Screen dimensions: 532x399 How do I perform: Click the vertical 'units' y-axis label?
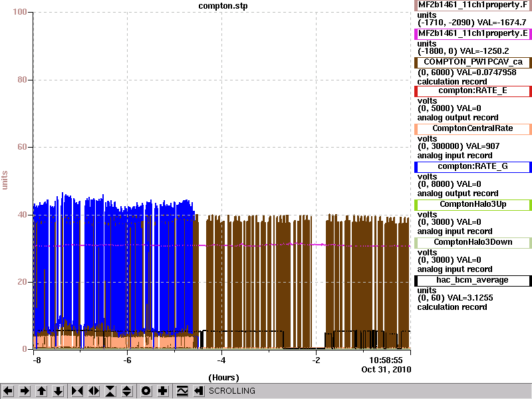(x=5, y=180)
